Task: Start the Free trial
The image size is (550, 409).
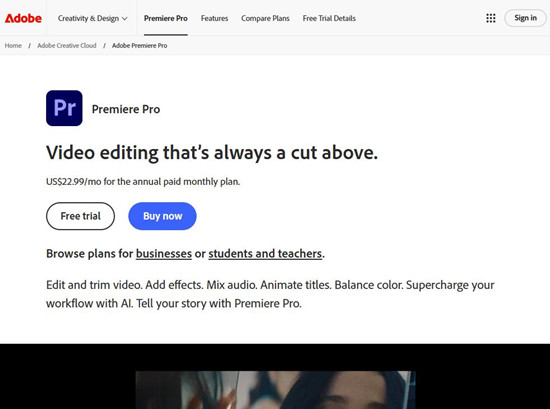Action: [80, 216]
